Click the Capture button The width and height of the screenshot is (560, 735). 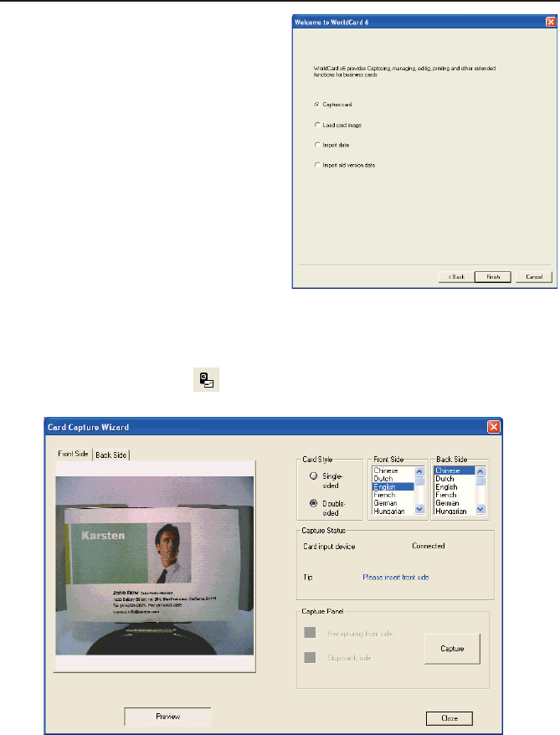coord(452,649)
